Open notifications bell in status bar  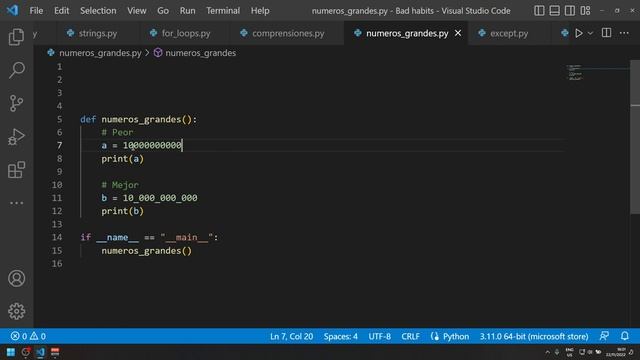click(x=625, y=336)
